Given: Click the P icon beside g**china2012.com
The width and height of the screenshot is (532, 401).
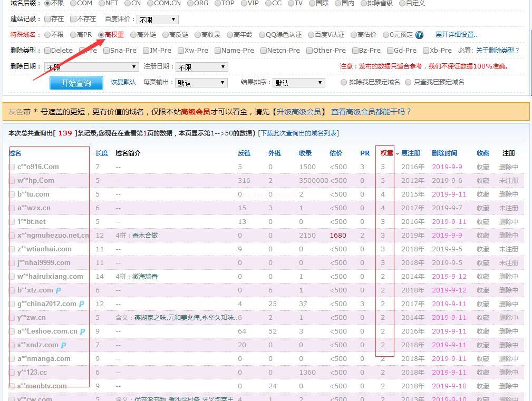Looking at the screenshot, I should 82,304.
